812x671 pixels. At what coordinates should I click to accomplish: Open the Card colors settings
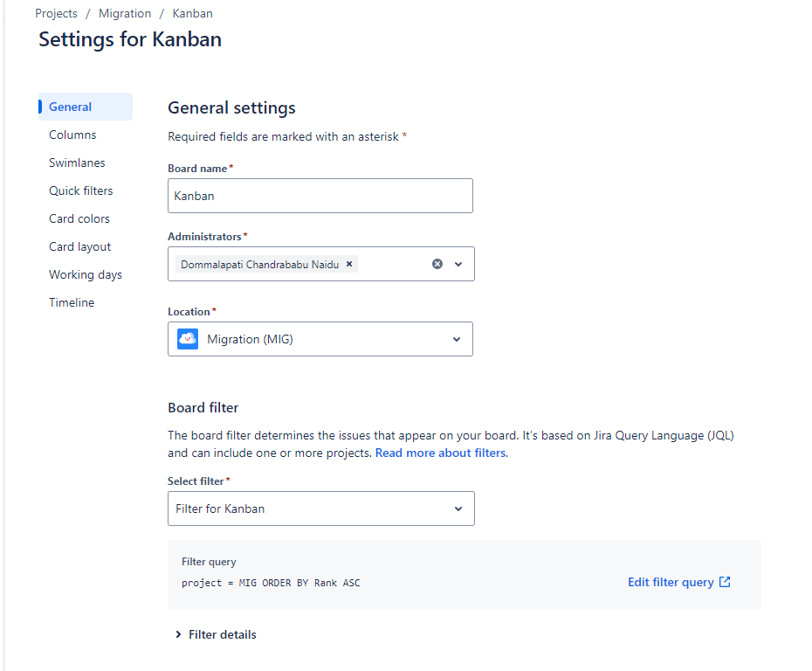79,218
